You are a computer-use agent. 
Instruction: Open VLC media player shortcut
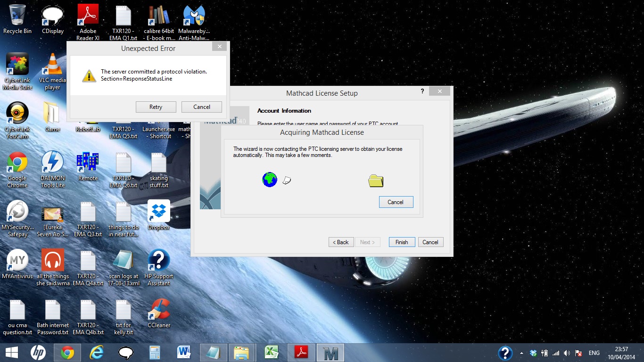pos(53,72)
